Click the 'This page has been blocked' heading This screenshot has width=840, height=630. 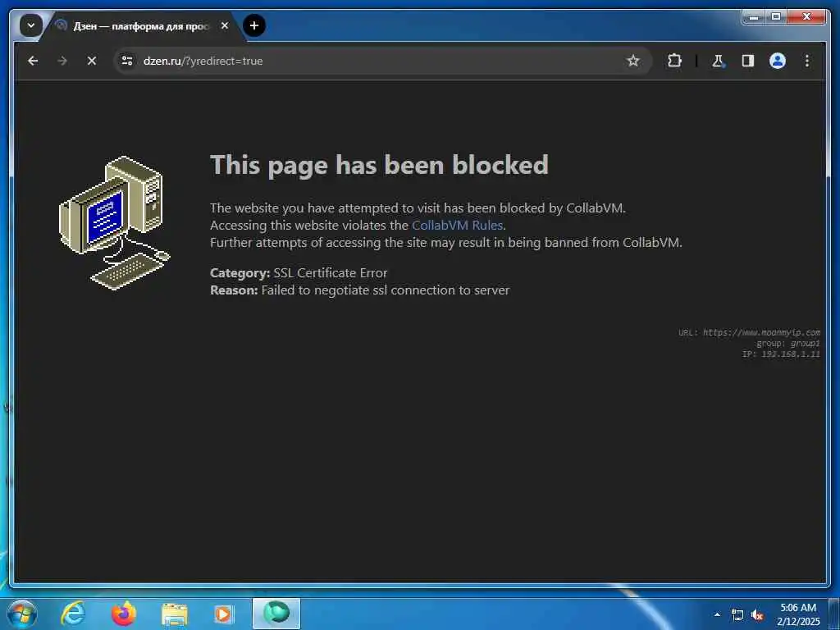(x=379, y=165)
